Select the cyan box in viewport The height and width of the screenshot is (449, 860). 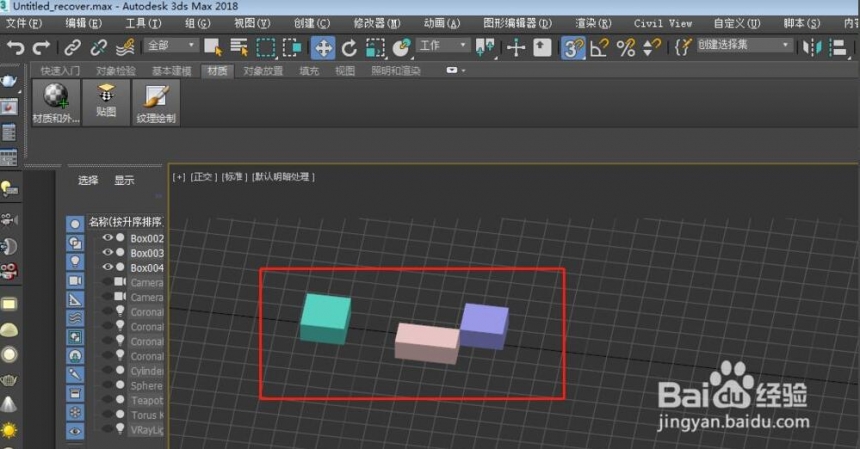pos(325,319)
